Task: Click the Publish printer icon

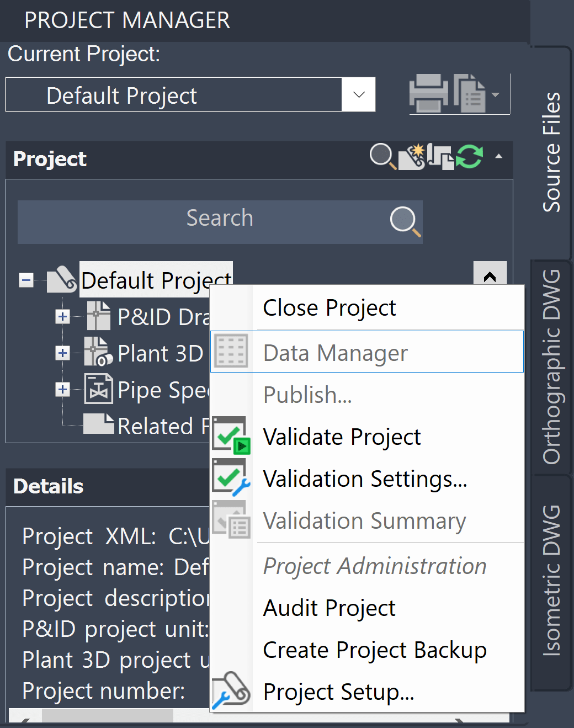Action: (x=428, y=93)
